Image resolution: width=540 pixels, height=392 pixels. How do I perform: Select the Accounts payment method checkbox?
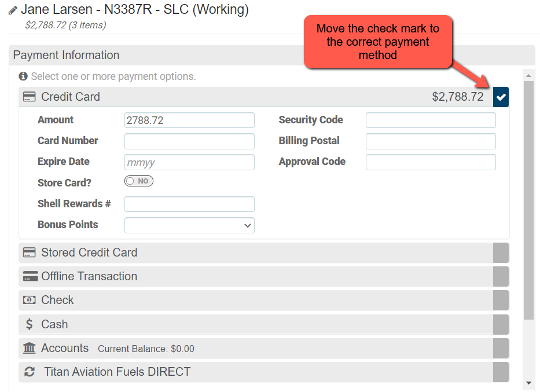pyautogui.click(x=501, y=348)
